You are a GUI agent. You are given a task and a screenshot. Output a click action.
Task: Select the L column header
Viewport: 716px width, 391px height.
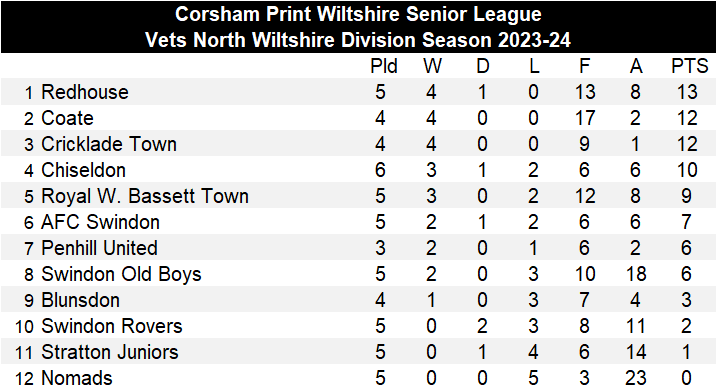pos(534,67)
